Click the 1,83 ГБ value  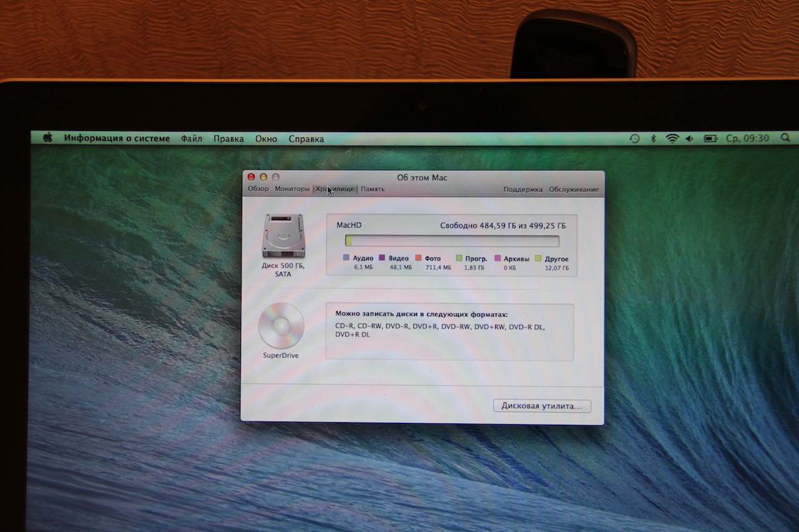tap(474, 268)
